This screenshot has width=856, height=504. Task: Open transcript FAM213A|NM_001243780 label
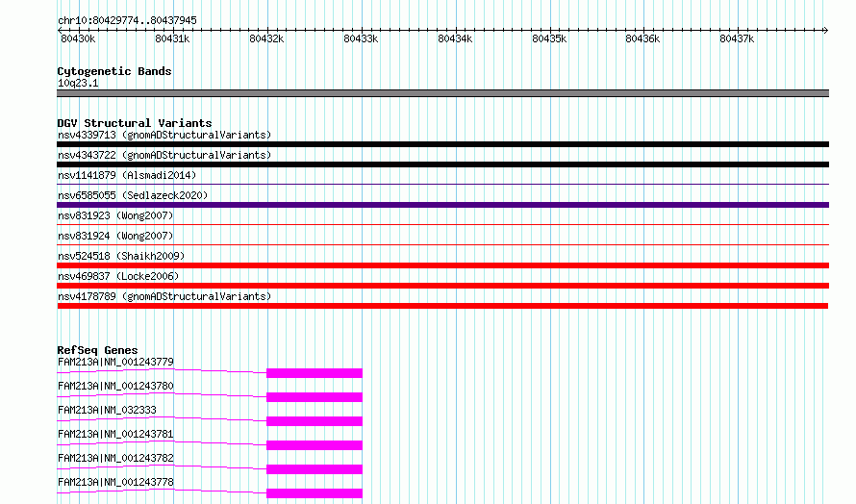pos(115,386)
